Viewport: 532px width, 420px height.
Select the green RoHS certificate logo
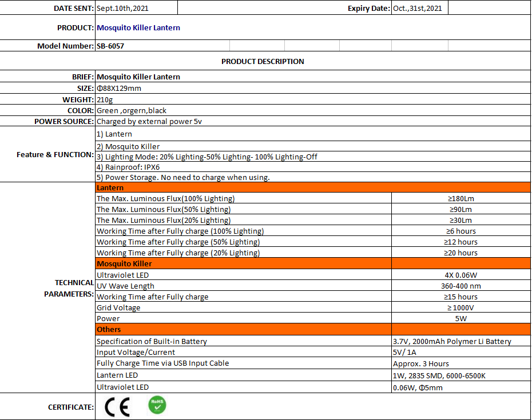[x=157, y=405]
